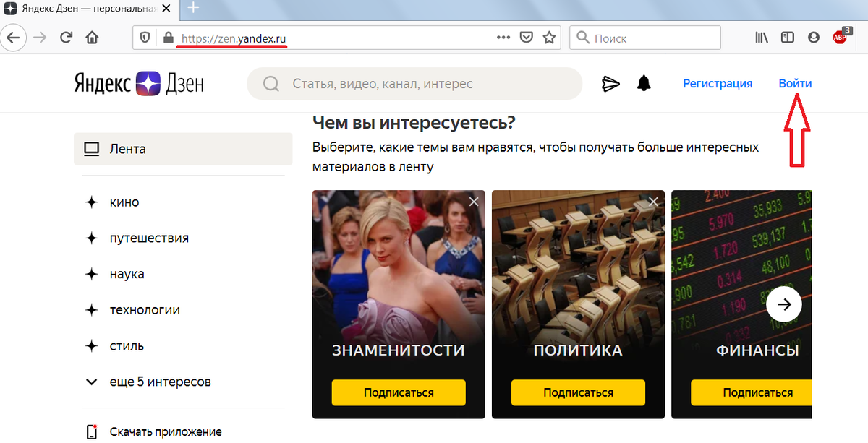Subscribe to the ЗНАМЕНИТОСТИ topic
The width and height of the screenshot is (868, 443).
pos(398,392)
